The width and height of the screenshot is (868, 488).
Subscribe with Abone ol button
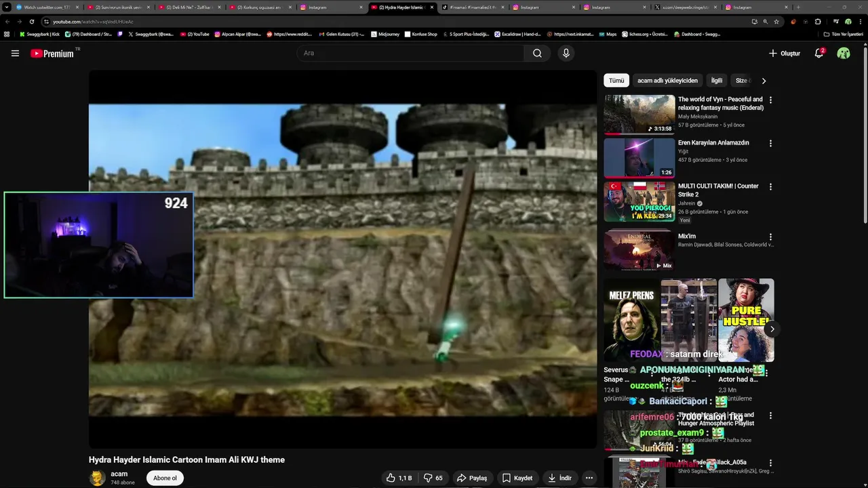[x=165, y=478]
